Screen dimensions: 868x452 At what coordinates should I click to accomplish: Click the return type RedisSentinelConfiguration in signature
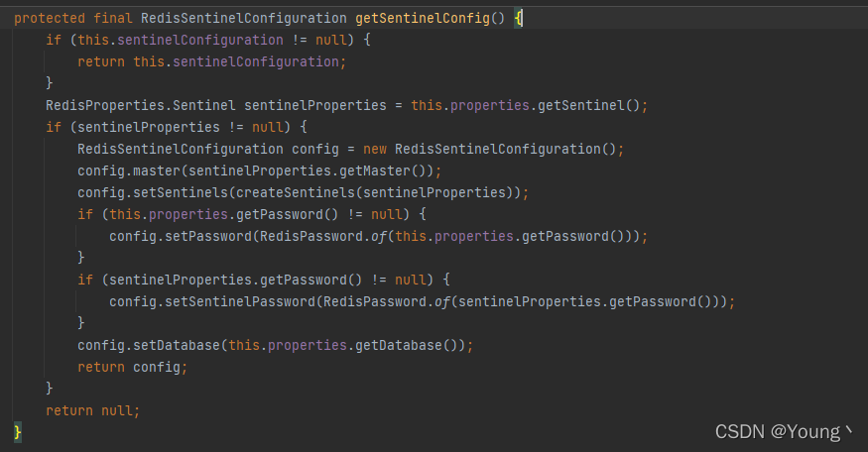coord(244,18)
